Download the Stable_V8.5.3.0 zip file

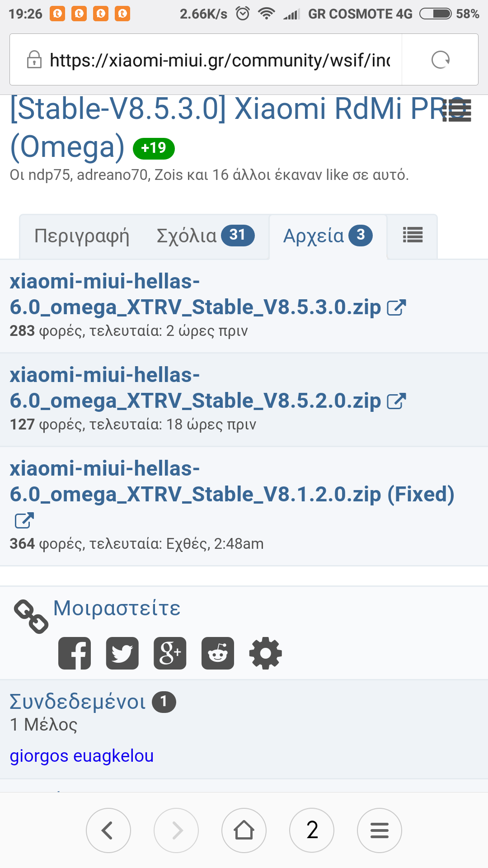195,295
